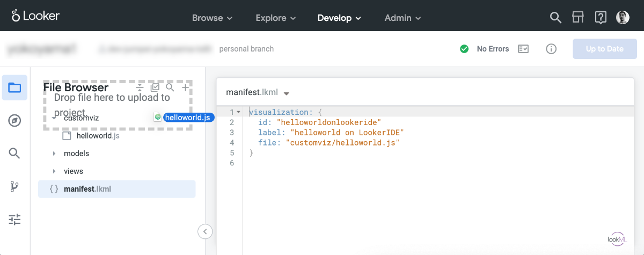The width and height of the screenshot is (644, 255).
Task: Click the file value "customviz/helloworld.js"
Action: click(x=343, y=143)
